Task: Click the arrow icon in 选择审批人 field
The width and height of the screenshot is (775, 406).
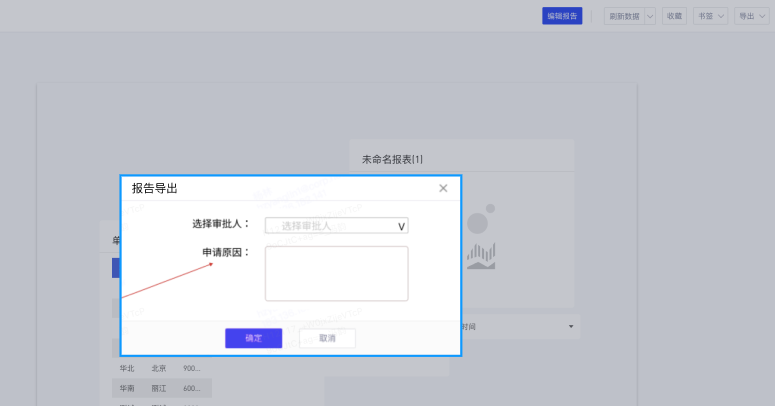Action: click(x=401, y=226)
